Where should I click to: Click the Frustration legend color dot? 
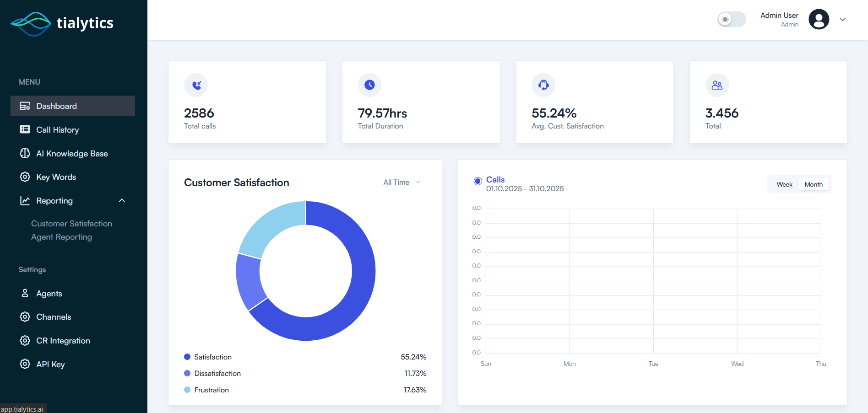point(187,390)
